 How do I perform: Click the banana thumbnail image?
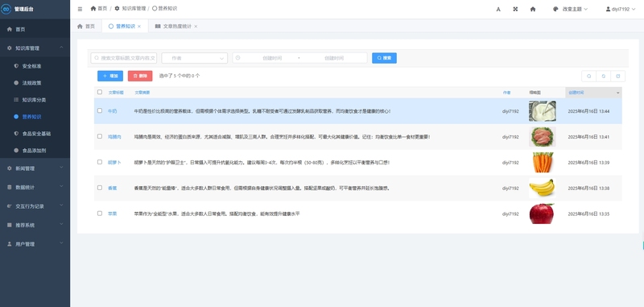point(542,188)
